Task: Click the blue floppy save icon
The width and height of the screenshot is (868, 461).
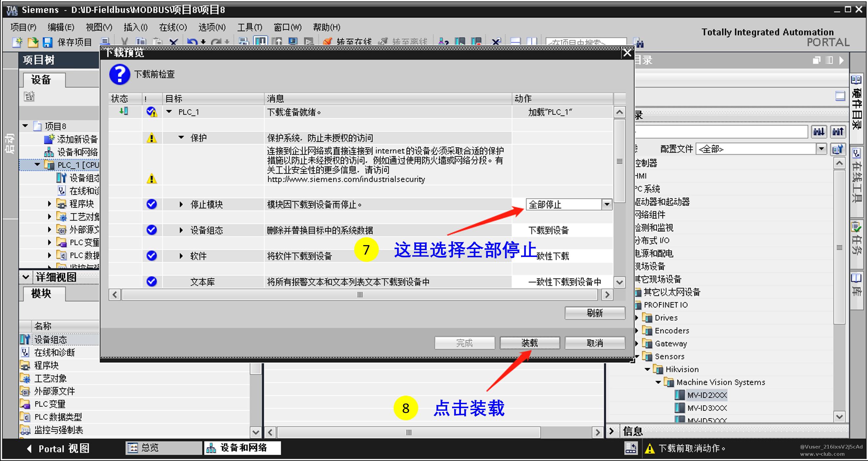Action: coord(48,42)
